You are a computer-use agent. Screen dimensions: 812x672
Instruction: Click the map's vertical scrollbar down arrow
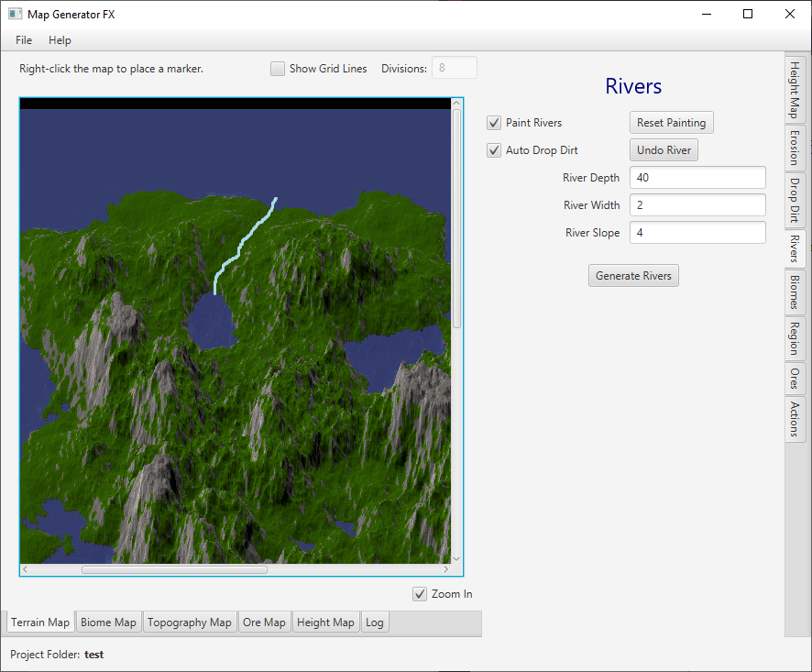pos(456,557)
